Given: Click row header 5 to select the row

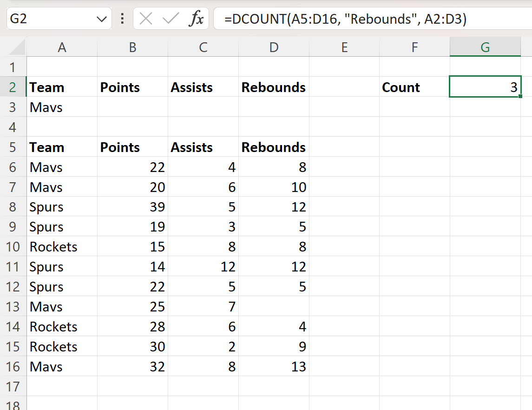Looking at the screenshot, I should 13,147.
